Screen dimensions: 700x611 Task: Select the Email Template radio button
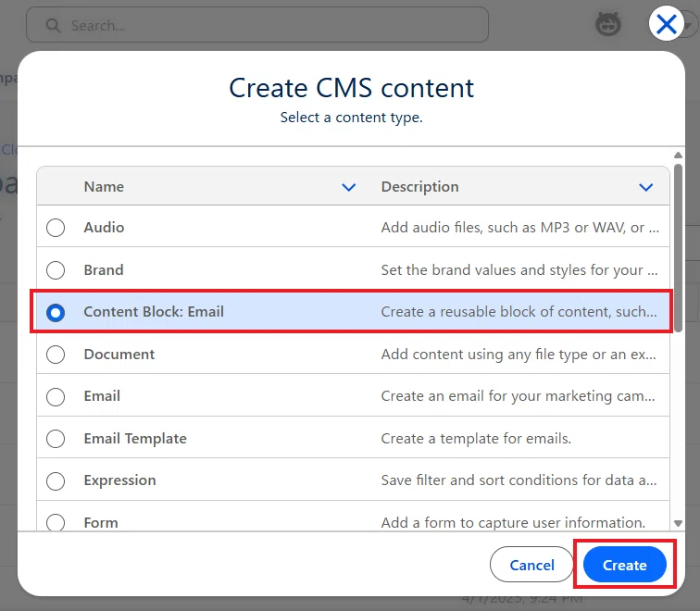pos(56,439)
